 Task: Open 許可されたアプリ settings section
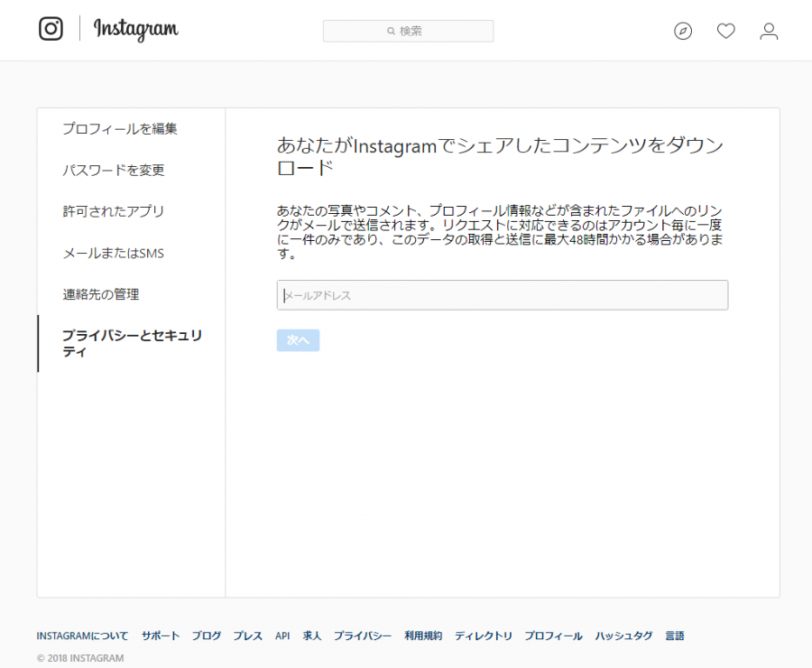pos(114,211)
